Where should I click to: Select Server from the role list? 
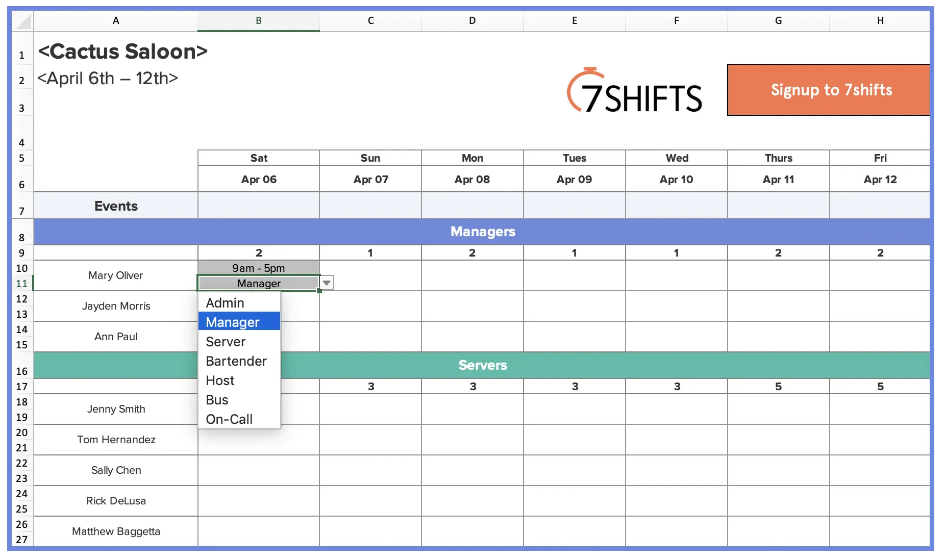click(225, 342)
